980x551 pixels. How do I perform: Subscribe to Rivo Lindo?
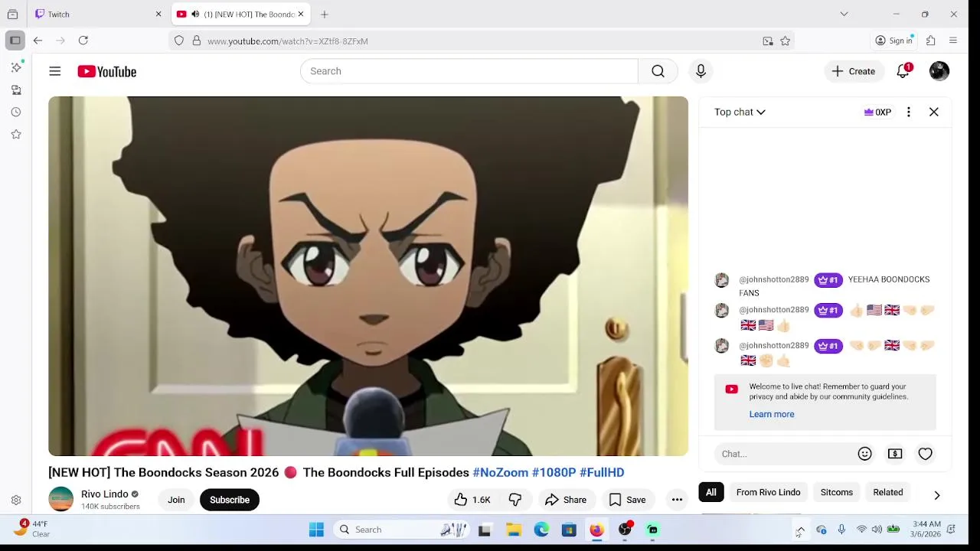coord(230,500)
